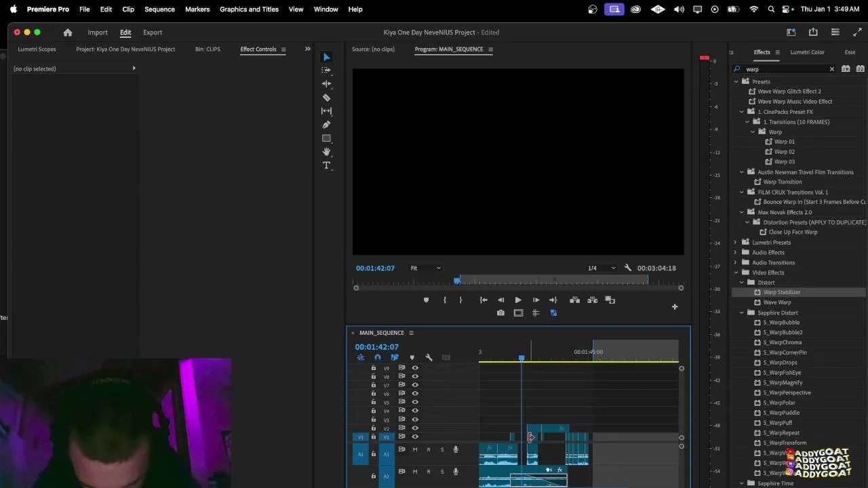This screenshot has height=488, width=868.
Task: Add marker in Program monitor
Action: [x=426, y=300]
